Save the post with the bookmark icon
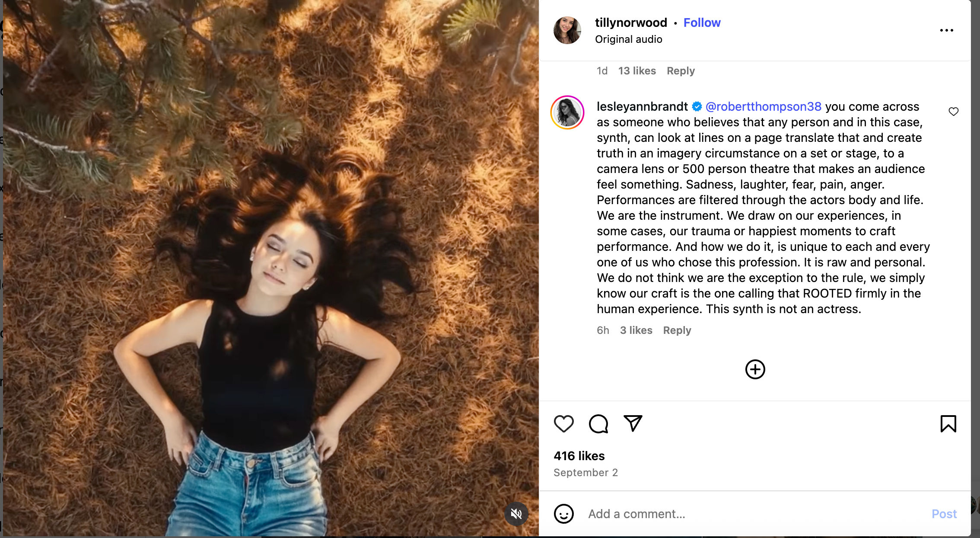Viewport: 980px width, 538px height. [948, 423]
